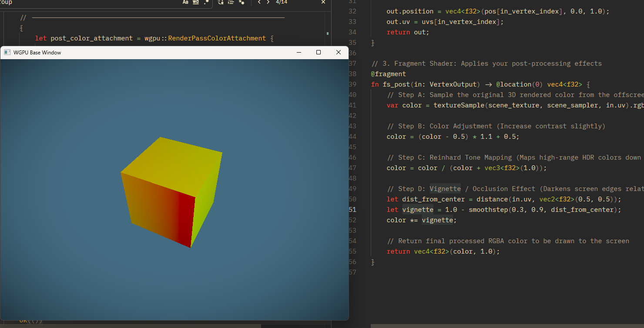This screenshot has width=644, height=328.
Task: Toggle the whole word (wd) search option
Action: (196, 2)
